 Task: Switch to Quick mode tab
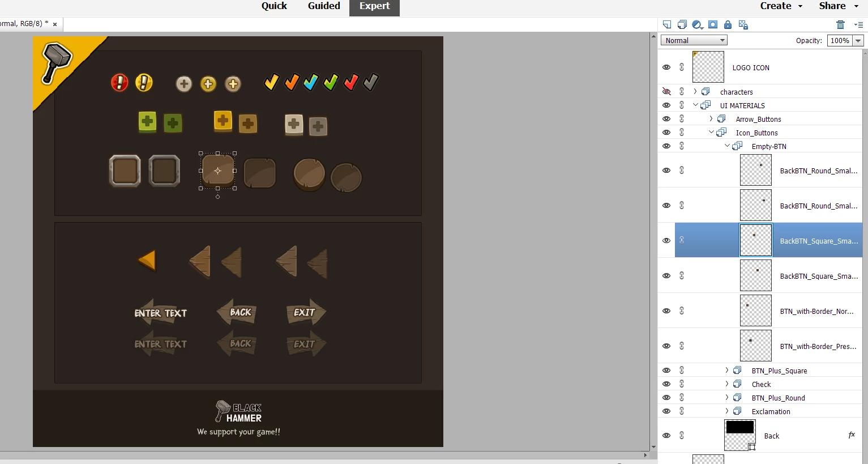274,6
